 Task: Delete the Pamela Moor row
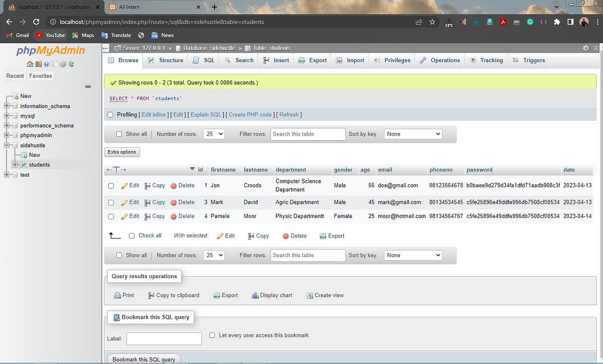click(182, 216)
